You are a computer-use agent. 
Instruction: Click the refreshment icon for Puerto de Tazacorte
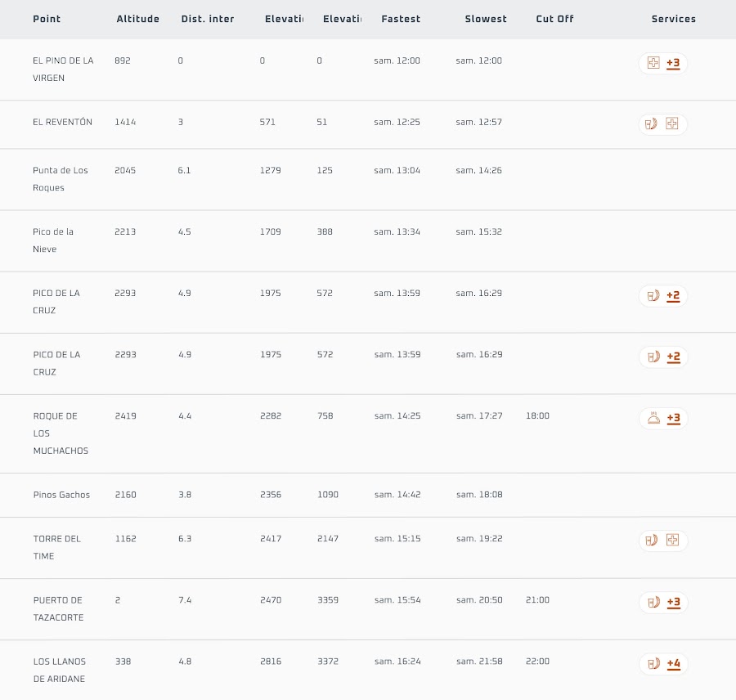coord(653,603)
